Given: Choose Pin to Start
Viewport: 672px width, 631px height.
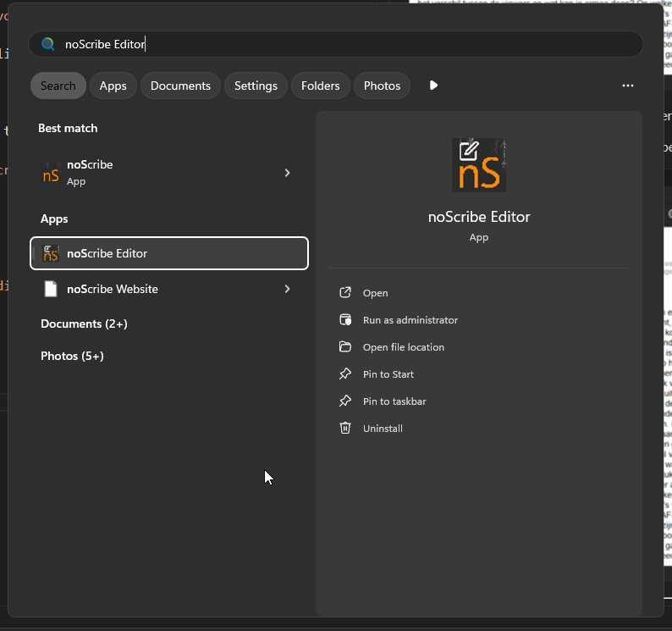Looking at the screenshot, I should 388,374.
